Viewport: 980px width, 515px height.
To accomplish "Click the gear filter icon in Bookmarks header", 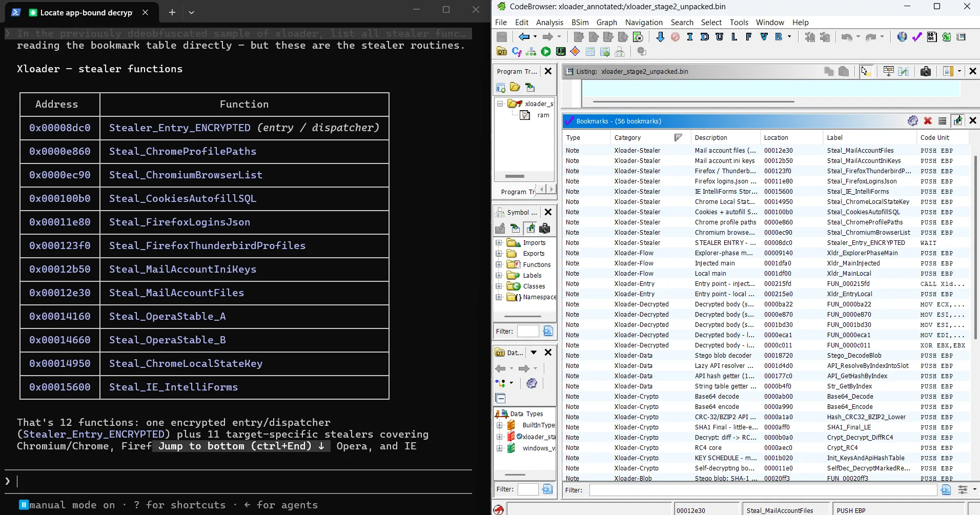I will click(x=913, y=121).
